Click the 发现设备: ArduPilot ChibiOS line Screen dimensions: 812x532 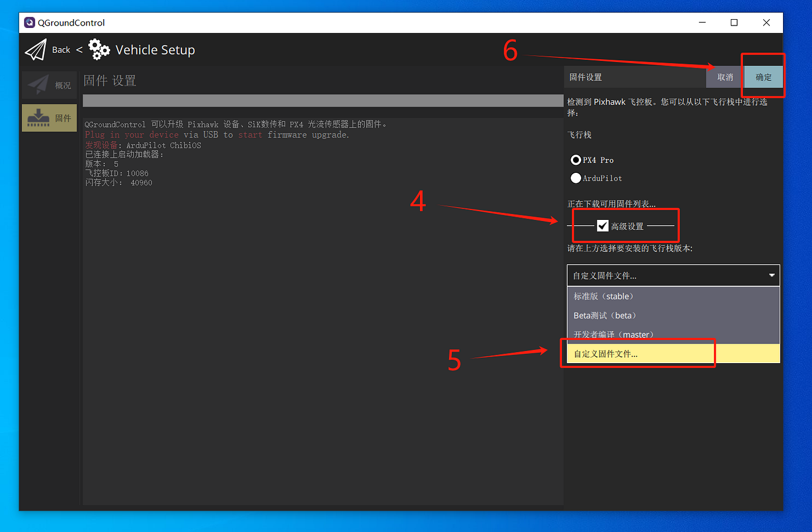pos(143,145)
